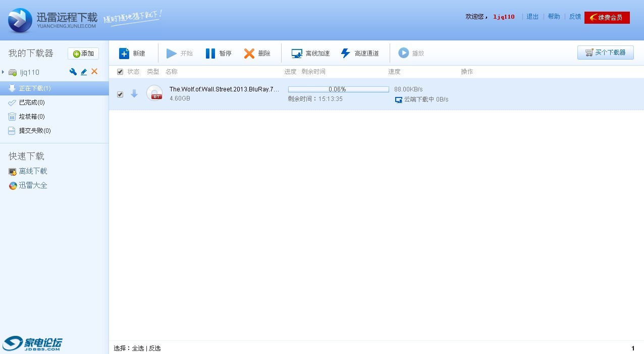This screenshot has width=644, height=354.
Task: Open 离线下载 under quick downloads
Action: (x=33, y=171)
